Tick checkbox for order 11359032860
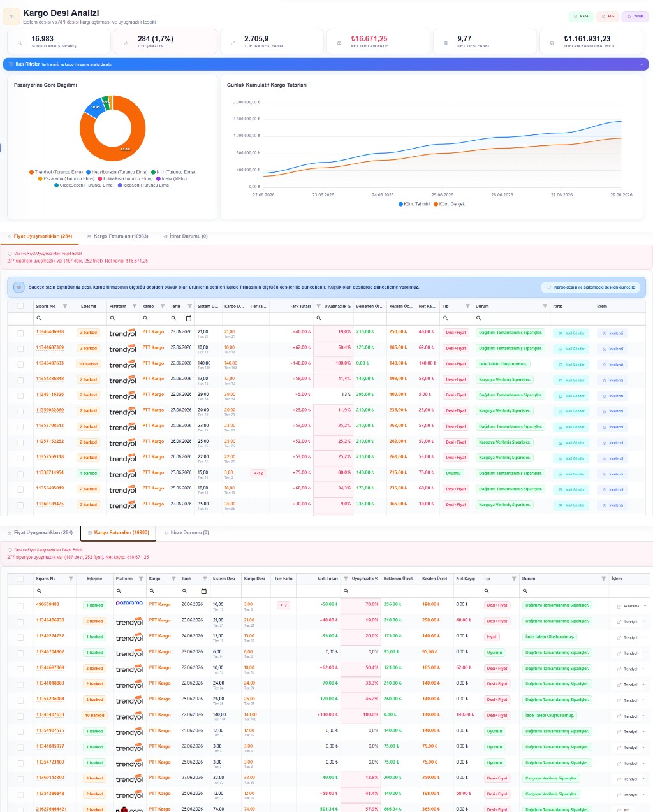The height and width of the screenshot is (812, 653). click(x=20, y=411)
